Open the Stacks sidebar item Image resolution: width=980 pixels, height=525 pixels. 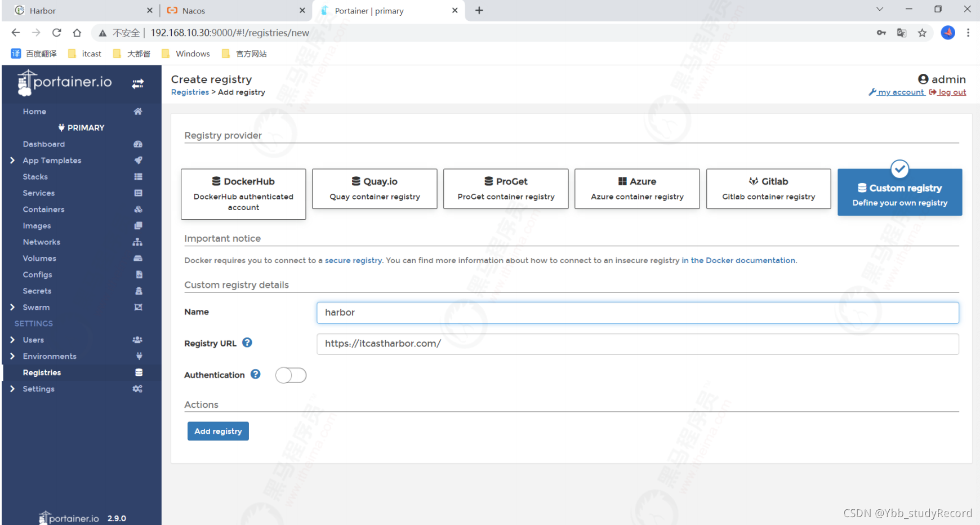point(35,177)
